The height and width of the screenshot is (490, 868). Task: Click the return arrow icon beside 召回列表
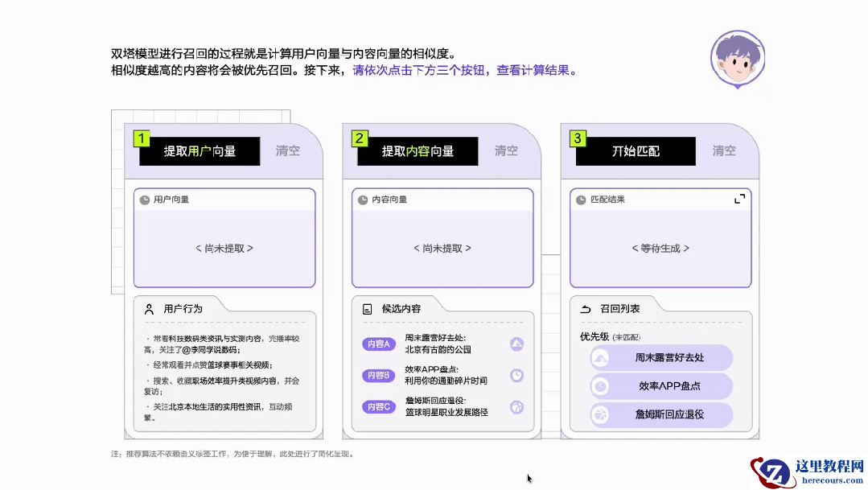pos(585,309)
